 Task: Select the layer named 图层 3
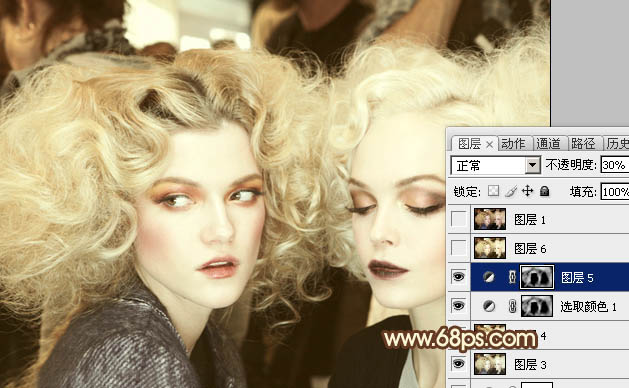tap(530, 364)
